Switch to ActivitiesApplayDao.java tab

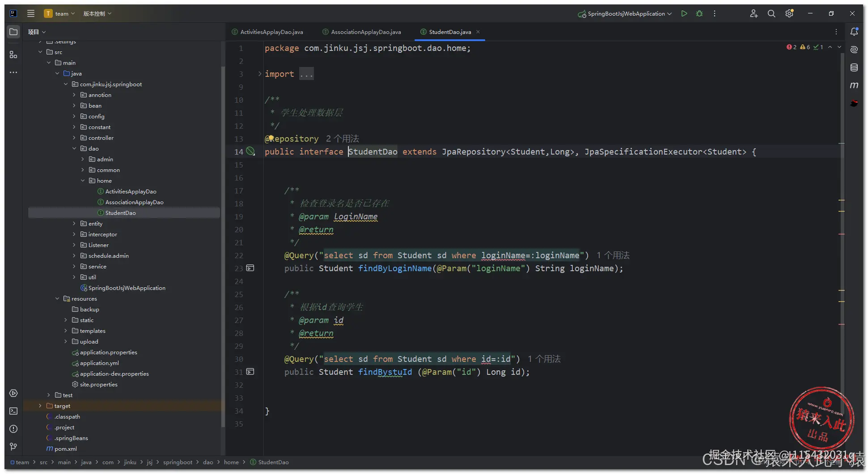point(267,32)
